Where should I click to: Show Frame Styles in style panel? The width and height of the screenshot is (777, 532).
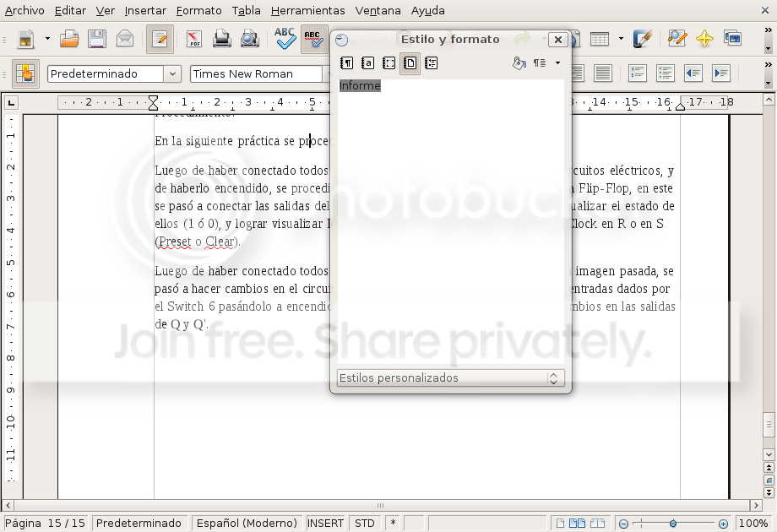point(389,62)
